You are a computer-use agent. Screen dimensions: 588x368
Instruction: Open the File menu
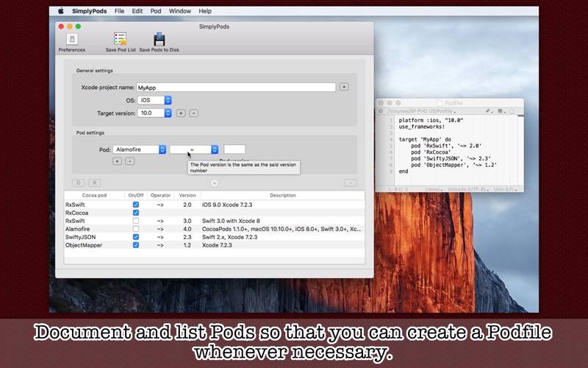tap(119, 11)
